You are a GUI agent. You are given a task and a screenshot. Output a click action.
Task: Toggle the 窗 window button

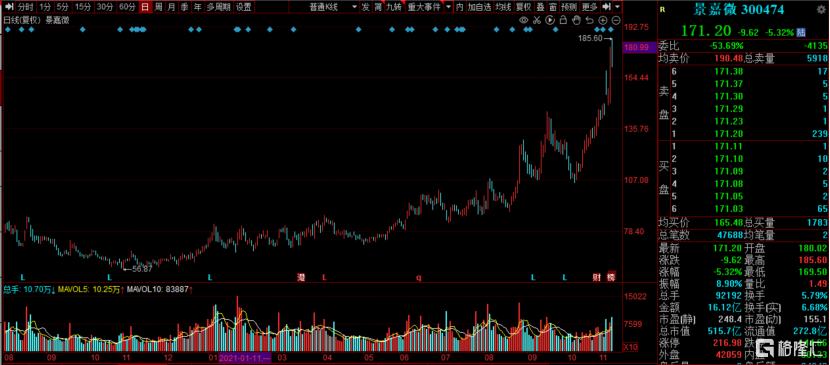click(x=553, y=7)
